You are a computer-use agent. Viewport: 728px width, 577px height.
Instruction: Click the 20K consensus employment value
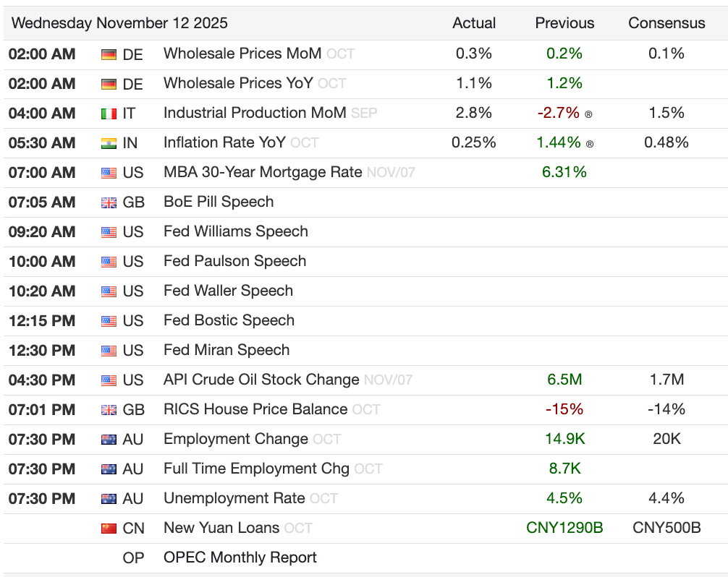666,439
